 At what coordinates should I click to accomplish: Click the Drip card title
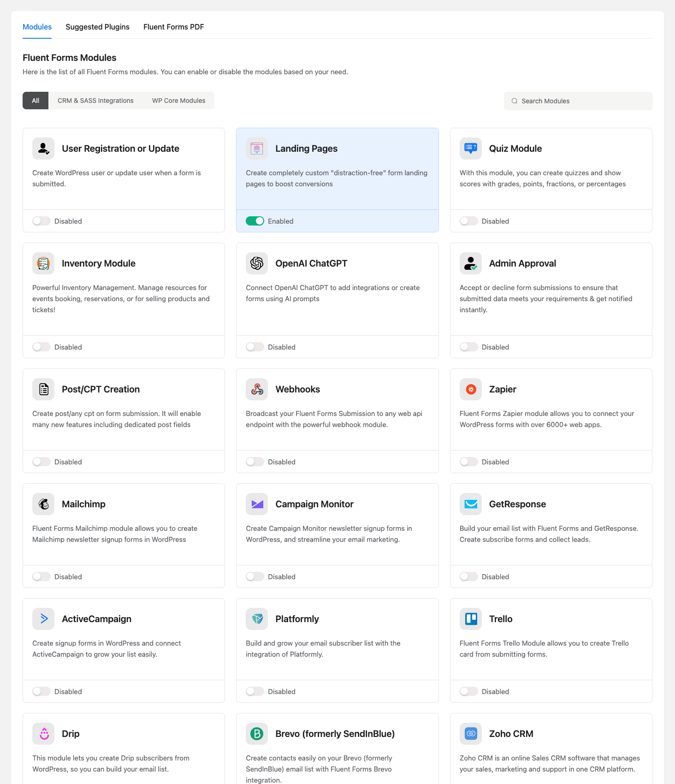point(71,734)
